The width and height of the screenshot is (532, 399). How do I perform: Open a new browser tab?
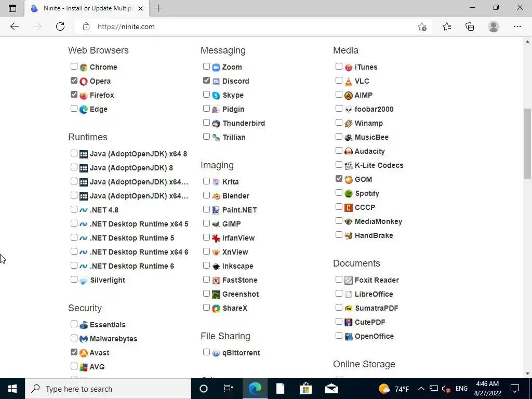[x=158, y=8]
